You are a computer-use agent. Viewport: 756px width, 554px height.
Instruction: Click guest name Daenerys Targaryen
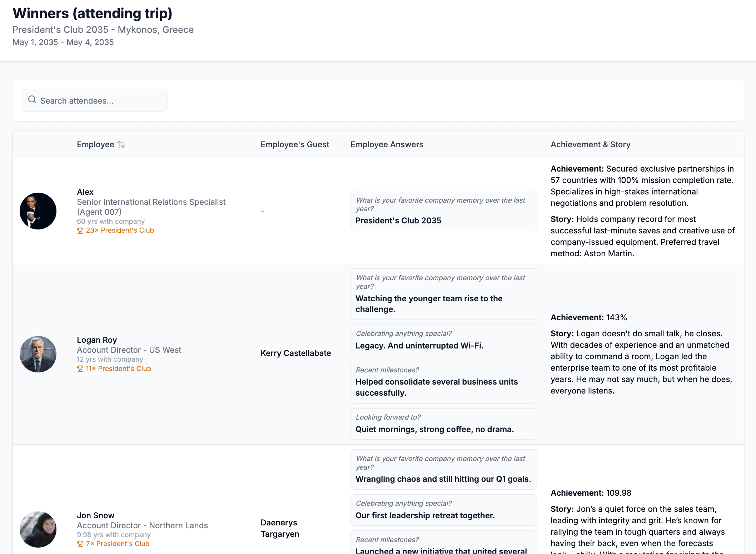280,528
